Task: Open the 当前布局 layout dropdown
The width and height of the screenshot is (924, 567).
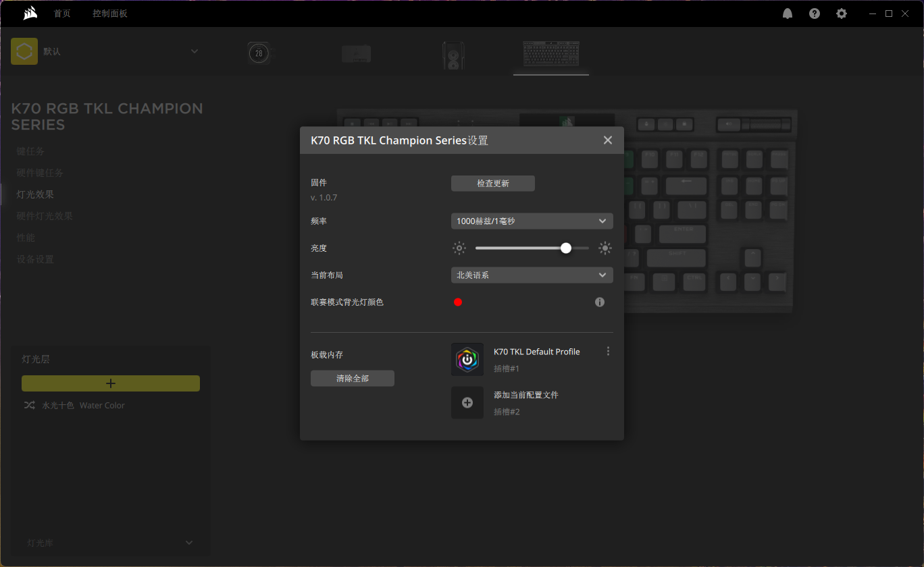Action: [532, 275]
